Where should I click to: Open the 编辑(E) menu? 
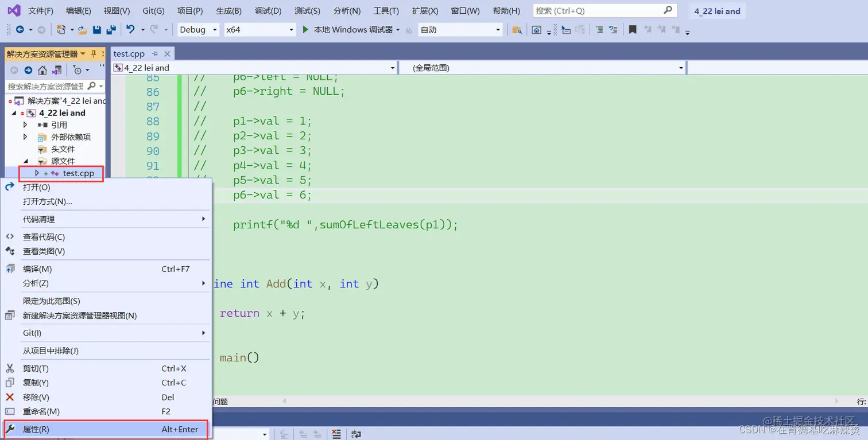pos(79,11)
